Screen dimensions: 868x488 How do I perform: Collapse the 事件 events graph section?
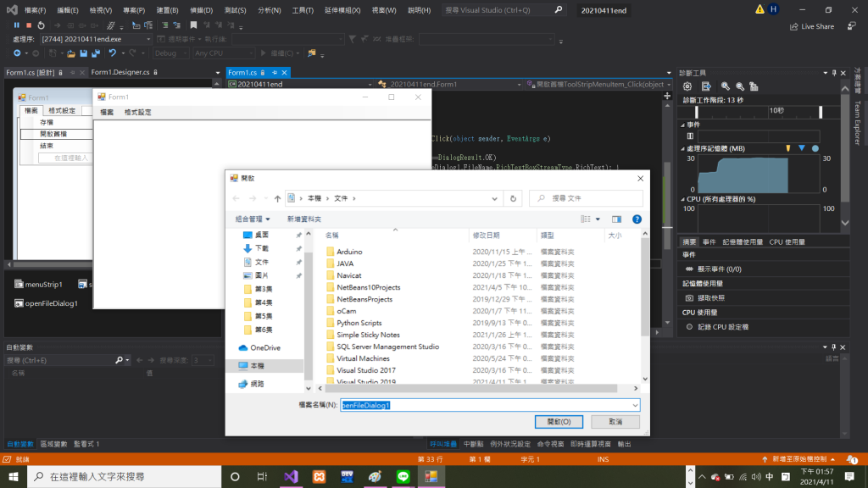[682, 125]
